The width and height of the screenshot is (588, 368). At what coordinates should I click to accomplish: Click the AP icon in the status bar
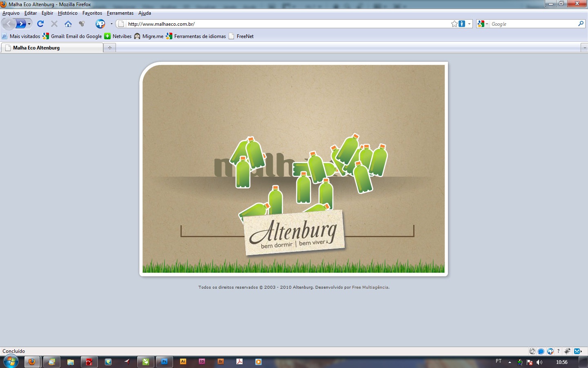(x=550, y=351)
